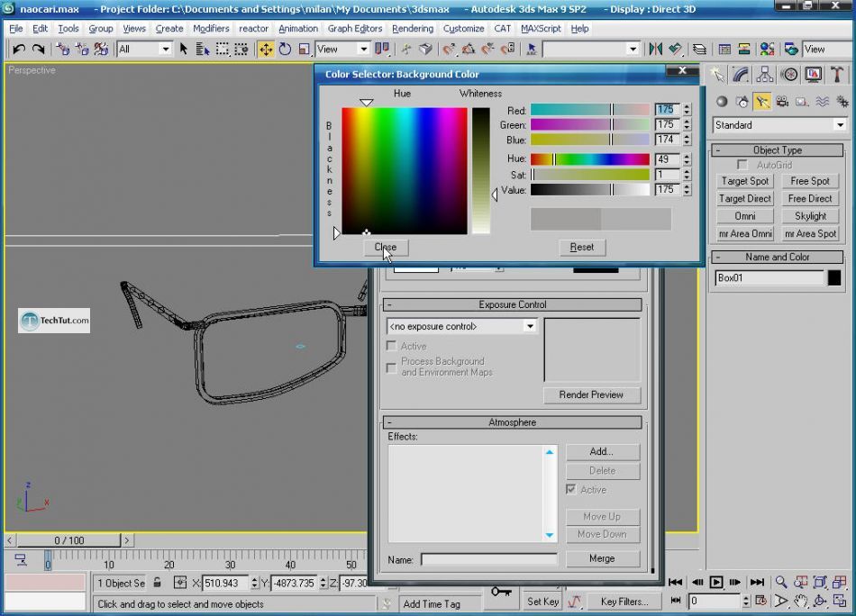Image resolution: width=856 pixels, height=616 pixels.
Task: Collapse the Atmosphere rollout
Action: (x=512, y=422)
